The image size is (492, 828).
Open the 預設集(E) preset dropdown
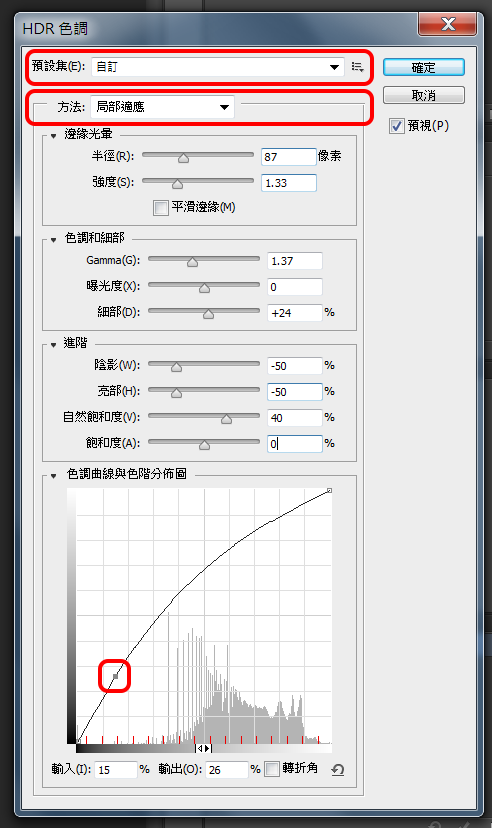218,67
